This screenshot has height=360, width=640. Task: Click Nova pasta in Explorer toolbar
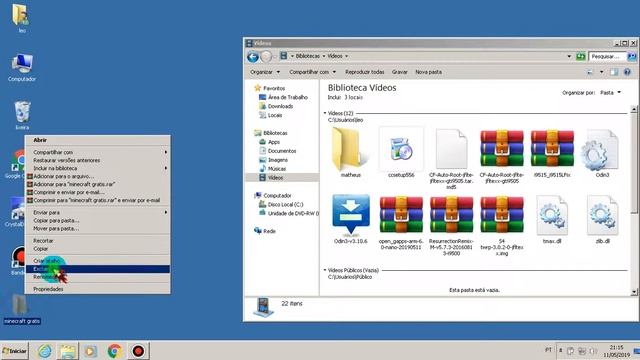(x=428, y=72)
